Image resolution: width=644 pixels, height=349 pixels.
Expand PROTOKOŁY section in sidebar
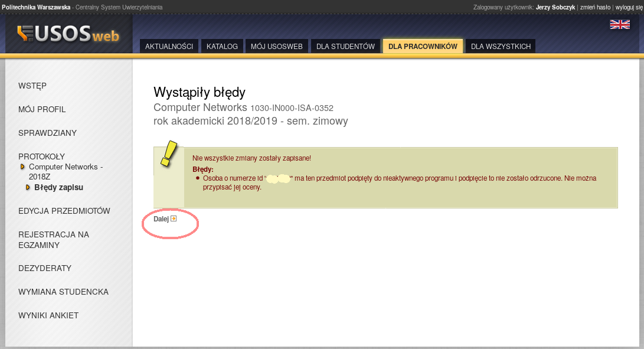[x=41, y=156]
